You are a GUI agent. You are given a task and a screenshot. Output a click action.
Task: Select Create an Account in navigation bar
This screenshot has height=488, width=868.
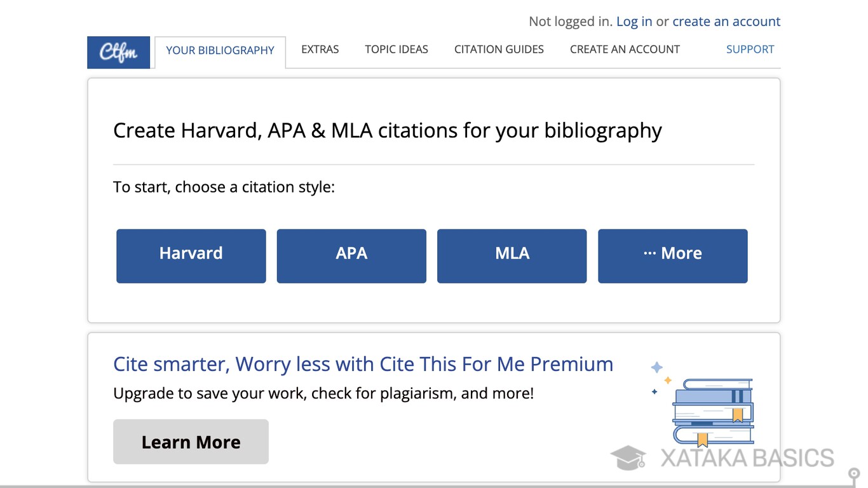click(x=625, y=50)
